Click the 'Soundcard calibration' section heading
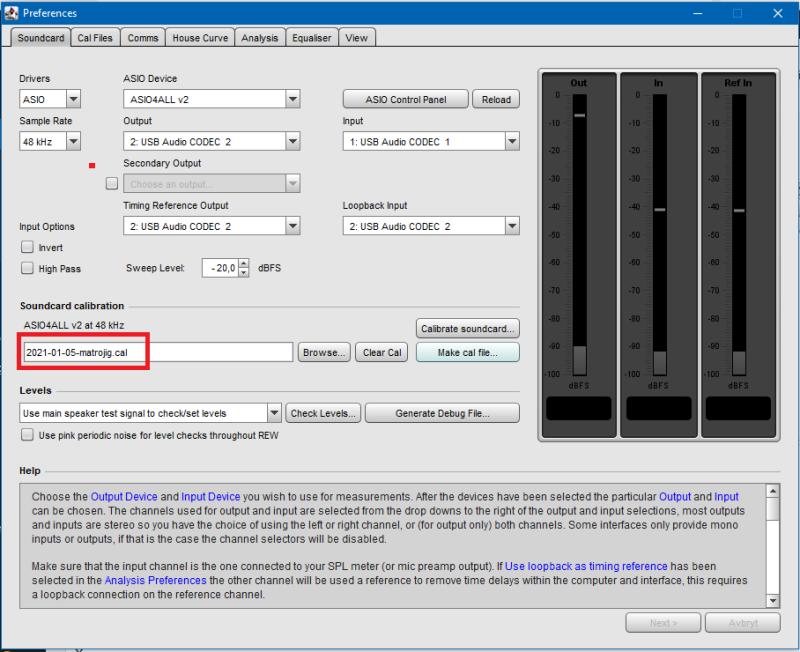800x652 pixels. (72, 306)
